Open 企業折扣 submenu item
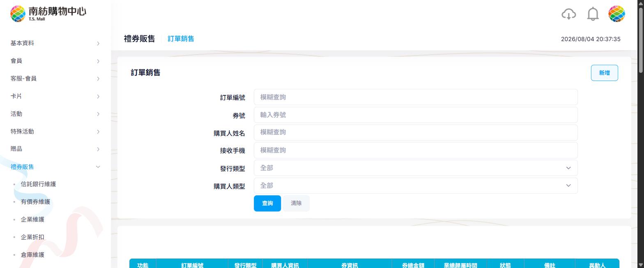Screen dimensions: 644x268 click(32, 237)
